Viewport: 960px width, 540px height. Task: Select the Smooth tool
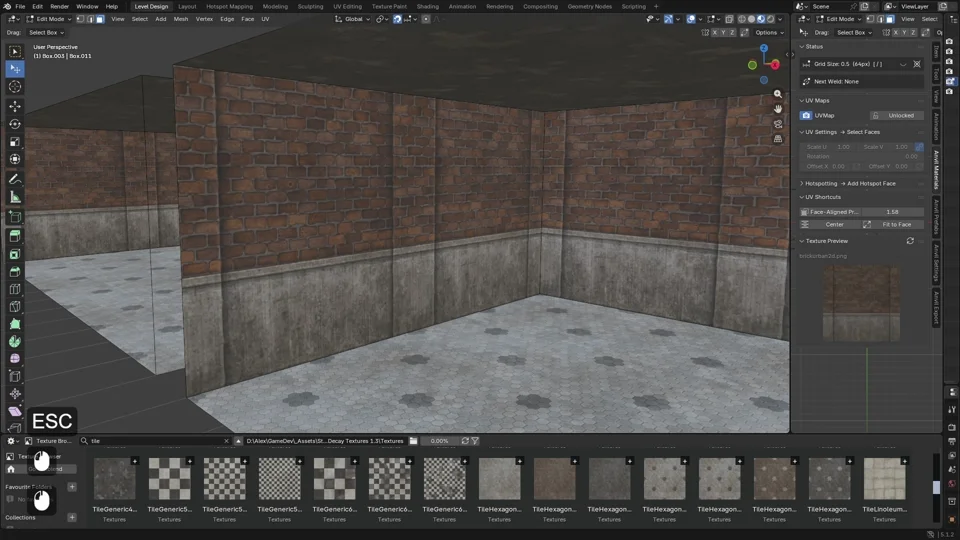click(15, 359)
